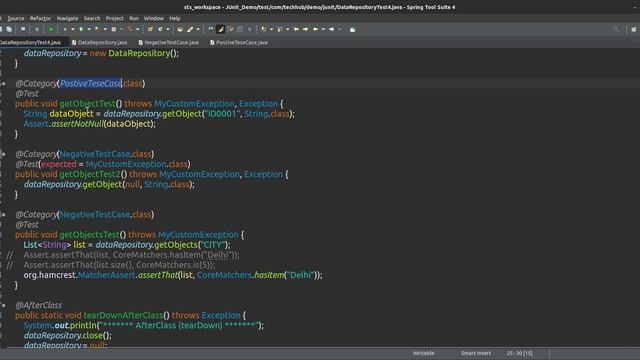Open the Next Annotation dropdown arrow
Screen dimensions: 640x360
271,29
